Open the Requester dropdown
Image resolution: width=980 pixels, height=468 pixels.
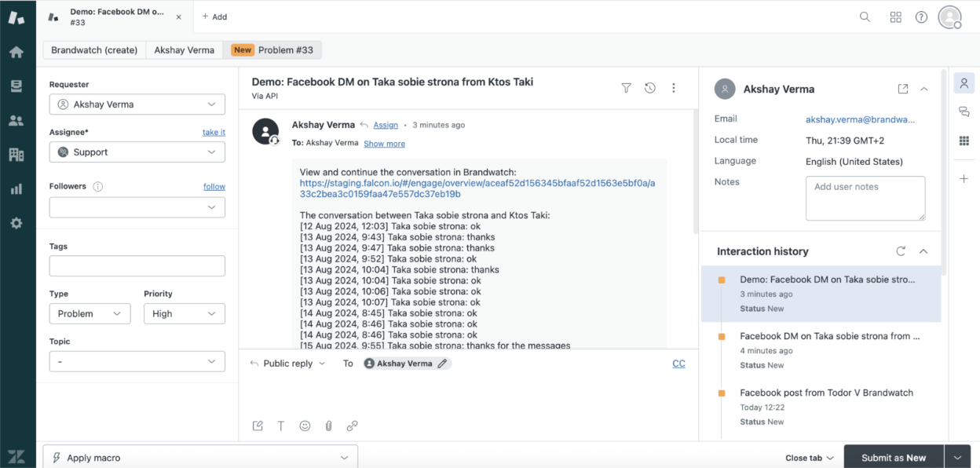pyautogui.click(x=137, y=104)
